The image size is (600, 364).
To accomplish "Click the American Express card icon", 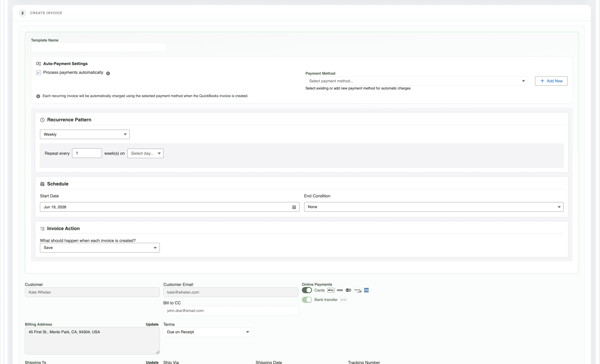I will point(367,290).
